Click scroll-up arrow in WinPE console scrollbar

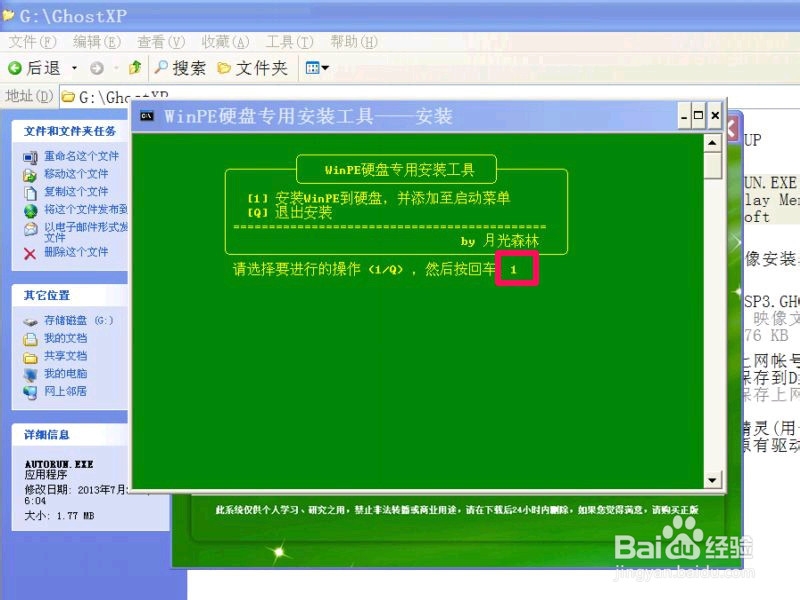tap(712, 143)
